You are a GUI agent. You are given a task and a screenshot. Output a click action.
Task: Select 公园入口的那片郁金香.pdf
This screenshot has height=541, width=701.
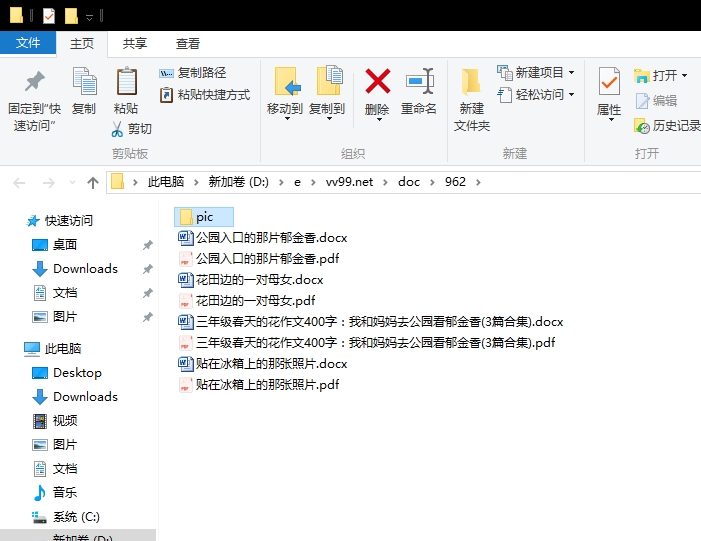[259, 258]
